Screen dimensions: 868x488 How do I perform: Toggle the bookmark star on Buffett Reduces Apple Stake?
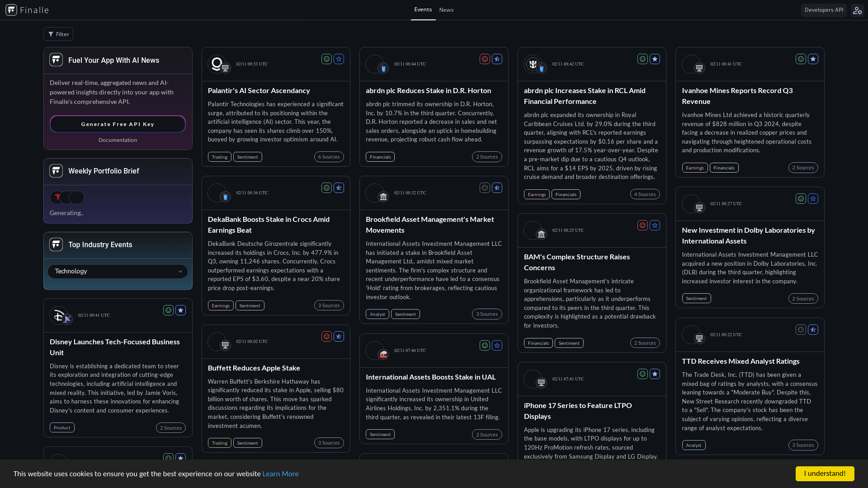pos(339,336)
